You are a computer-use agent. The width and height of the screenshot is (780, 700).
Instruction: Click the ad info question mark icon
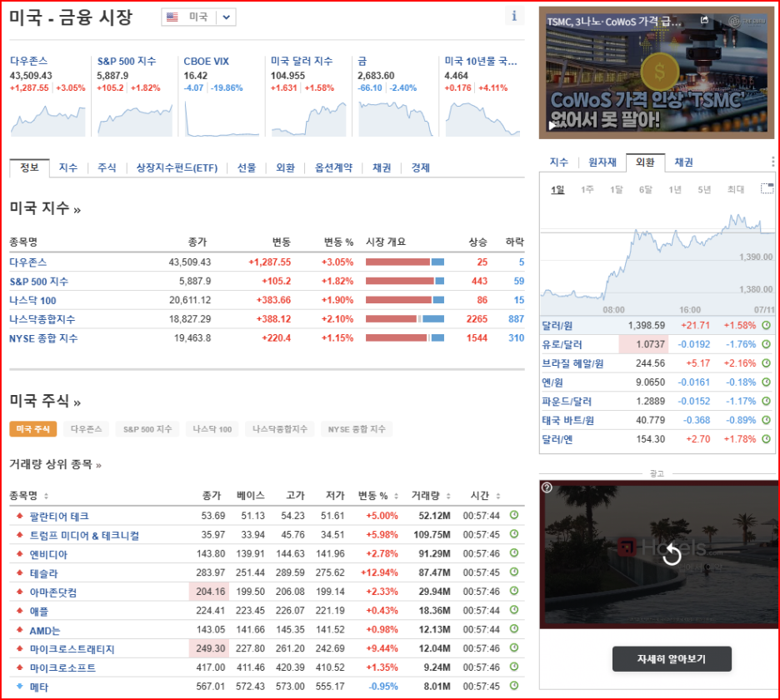[x=547, y=487]
